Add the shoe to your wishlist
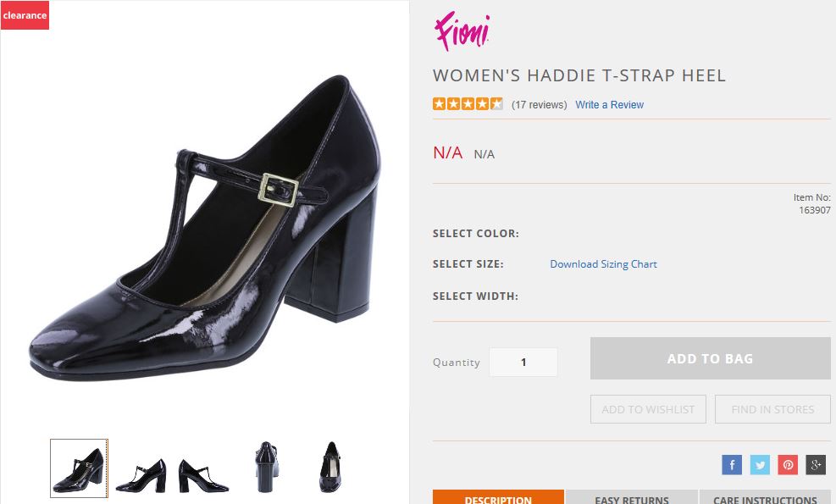This screenshot has width=836, height=504. (x=648, y=409)
